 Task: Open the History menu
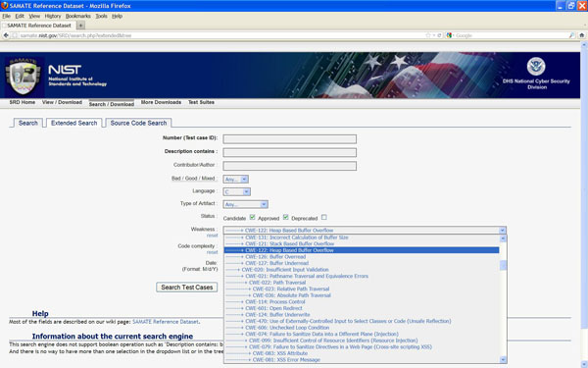pos(53,16)
